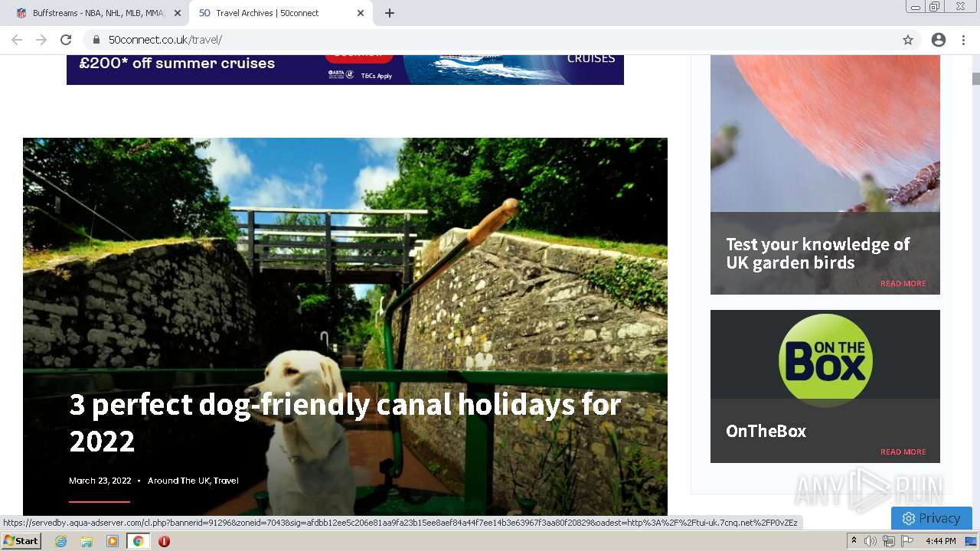
Task: Switch to Travel Archives 50connect tab
Action: [x=279, y=13]
